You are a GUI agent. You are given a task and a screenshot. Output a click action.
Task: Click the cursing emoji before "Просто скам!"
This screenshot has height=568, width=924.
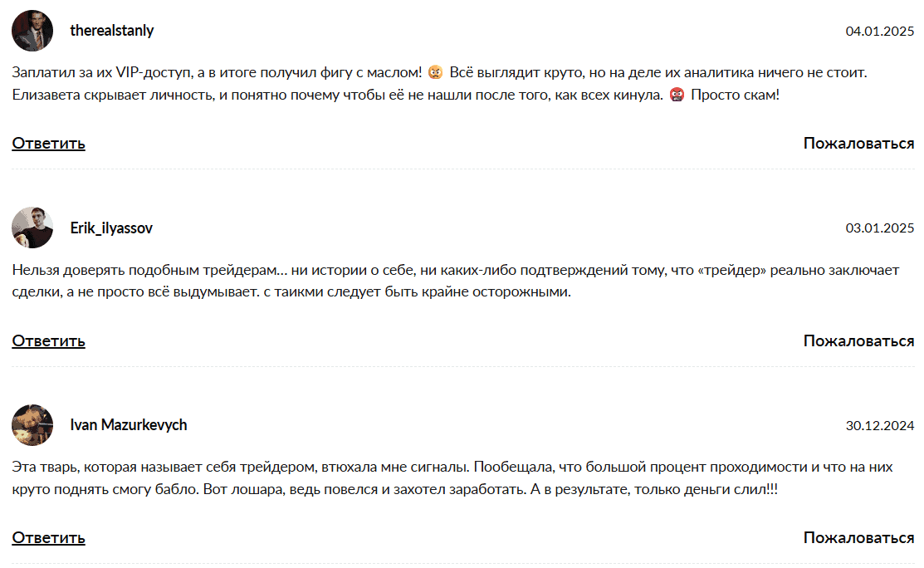pyautogui.click(x=677, y=95)
